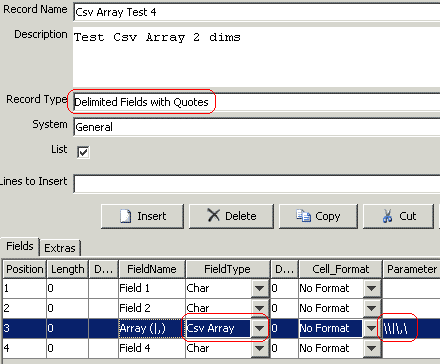Sort by the Position column header

click(x=25, y=269)
